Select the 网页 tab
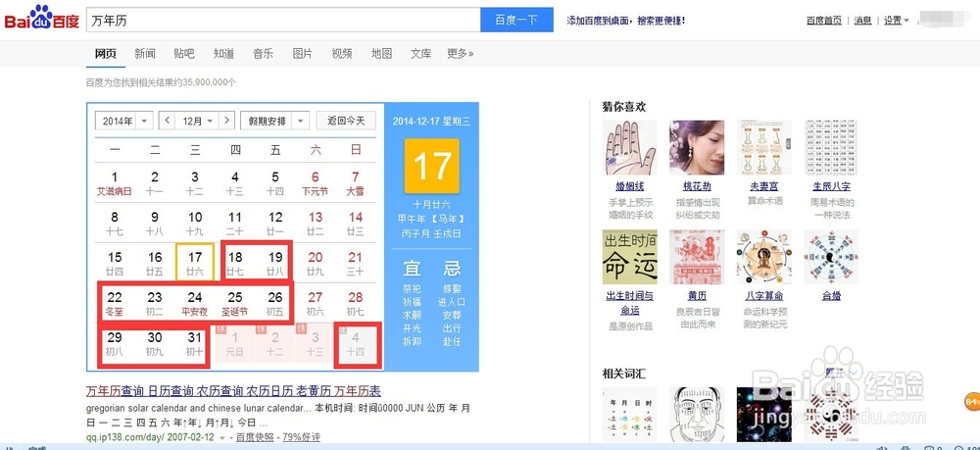 [105, 54]
